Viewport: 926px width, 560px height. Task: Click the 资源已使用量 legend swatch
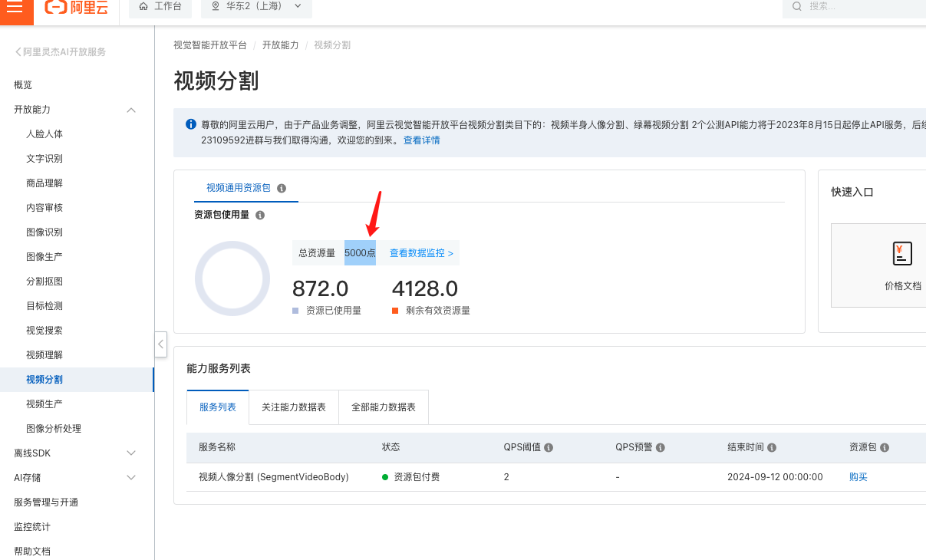point(295,311)
